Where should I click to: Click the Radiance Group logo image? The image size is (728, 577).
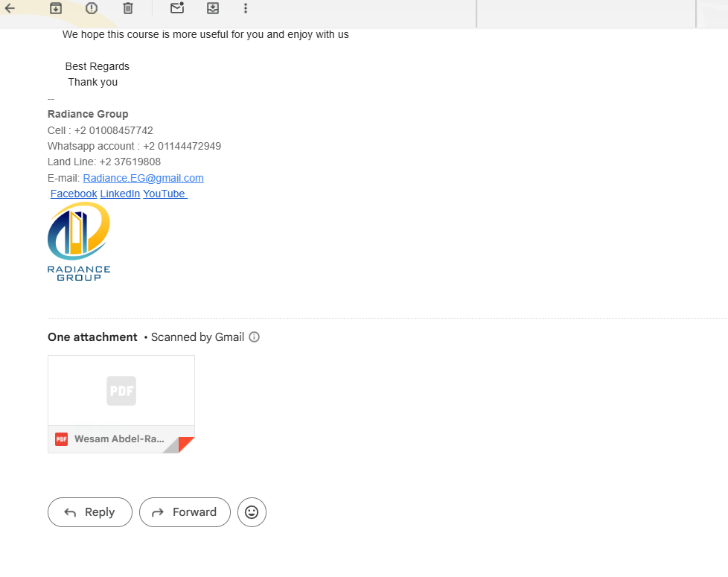click(79, 242)
